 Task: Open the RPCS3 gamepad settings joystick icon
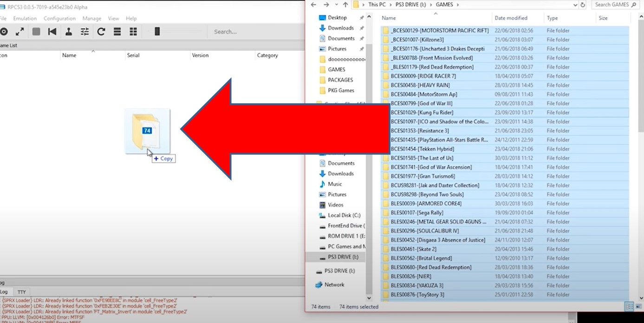(68, 32)
